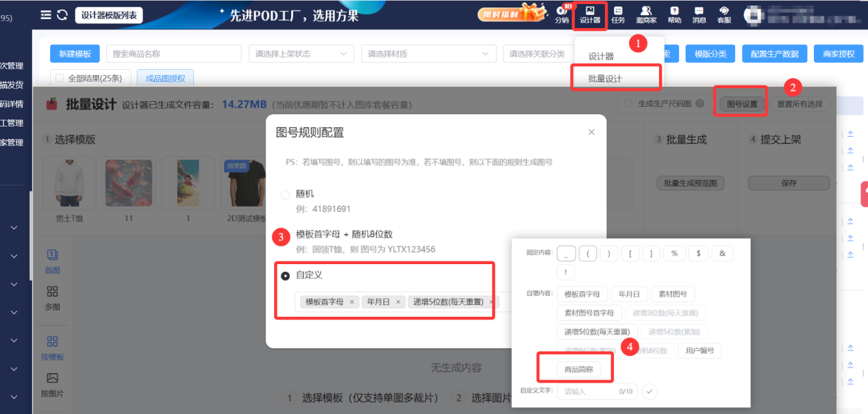
Task: Add the $ fixed character
Action: coord(698,253)
